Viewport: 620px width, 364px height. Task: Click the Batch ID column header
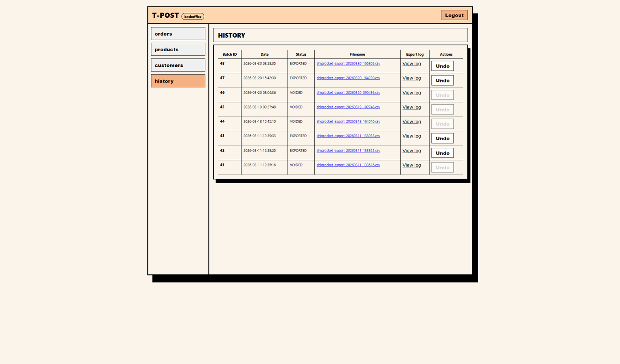[x=229, y=54]
